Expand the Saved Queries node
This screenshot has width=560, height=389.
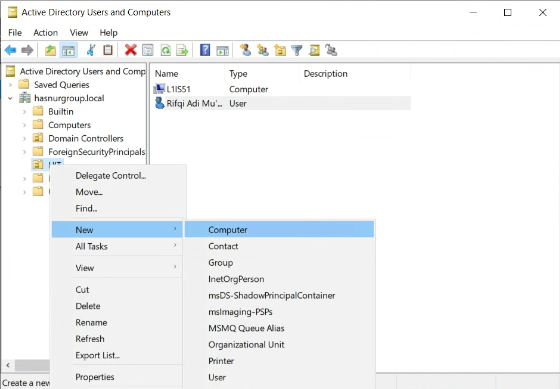coord(10,85)
